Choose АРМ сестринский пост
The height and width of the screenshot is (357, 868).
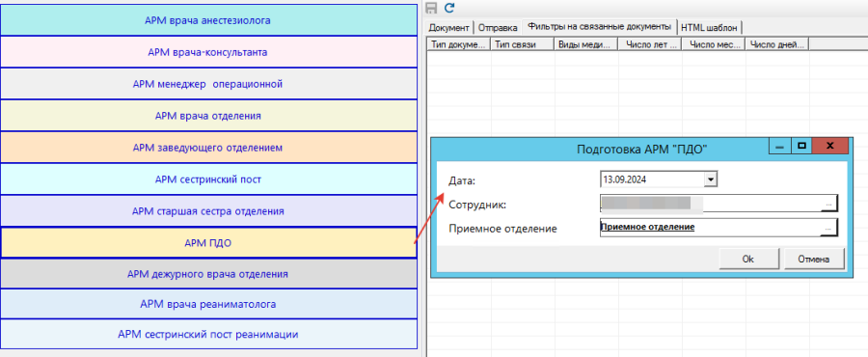click(208, 179)
